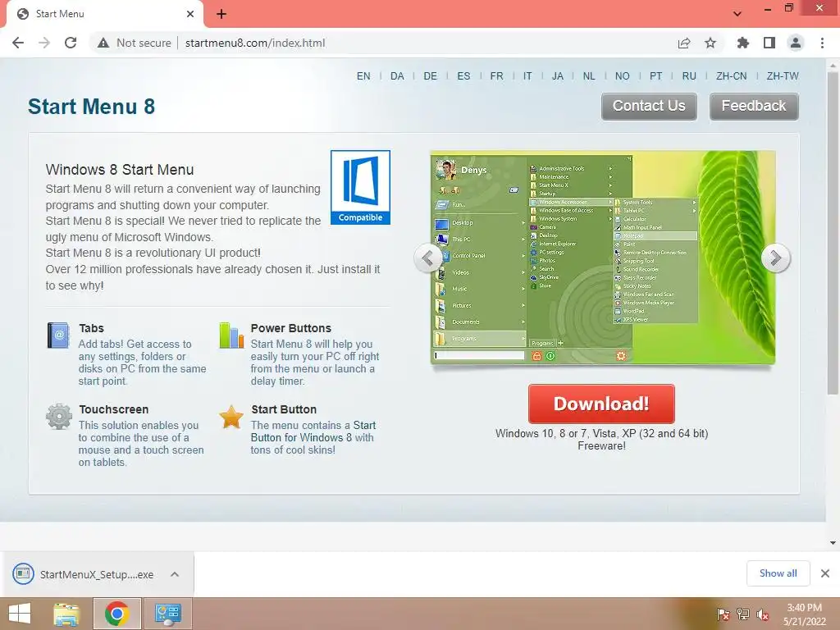Go back to the previous page
The width and height of the screenshot is (840, 630).
pyautogui.click(x=18, y=43)
